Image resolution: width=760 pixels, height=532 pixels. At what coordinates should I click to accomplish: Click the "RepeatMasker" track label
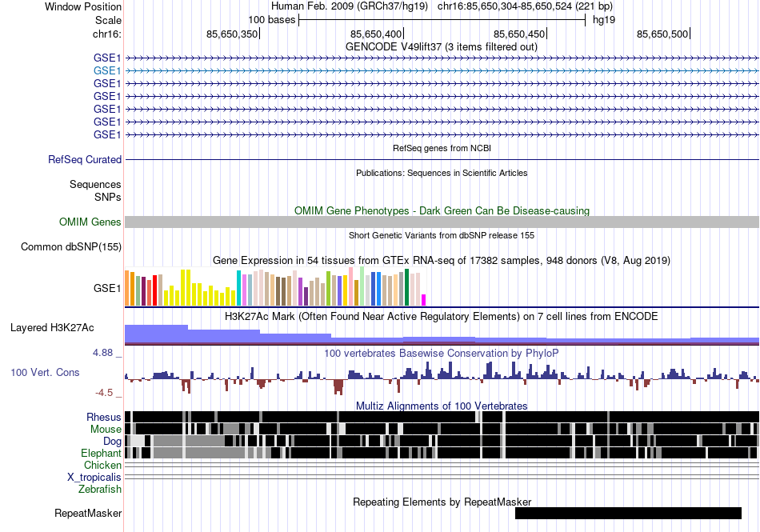(x=88, y=514)
